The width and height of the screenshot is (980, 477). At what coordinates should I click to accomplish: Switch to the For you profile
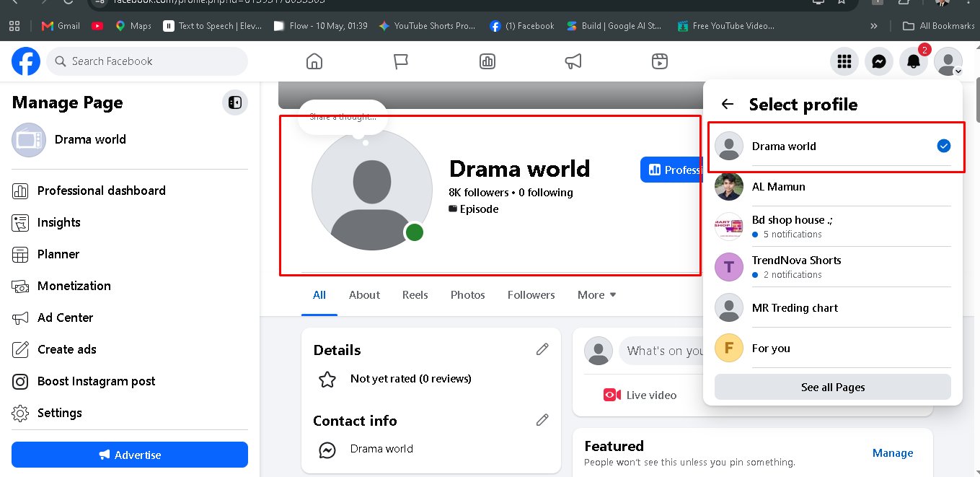point(833,348)
